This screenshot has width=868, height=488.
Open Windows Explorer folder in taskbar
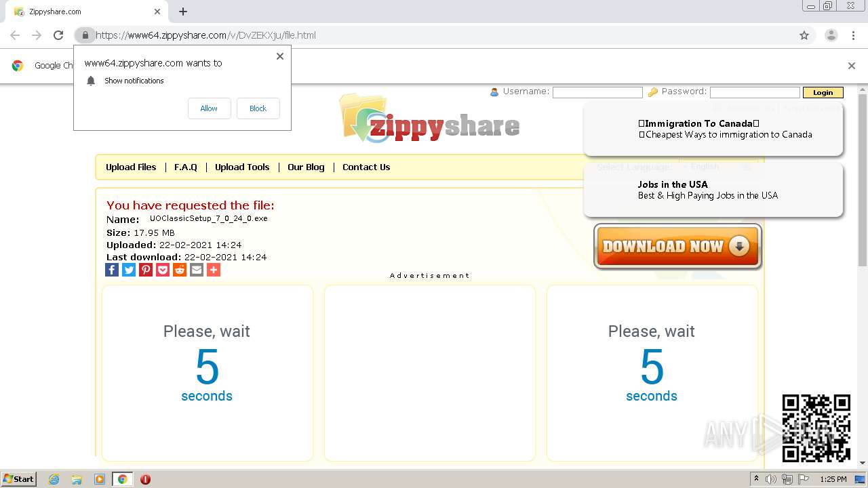tap(77, 479)
